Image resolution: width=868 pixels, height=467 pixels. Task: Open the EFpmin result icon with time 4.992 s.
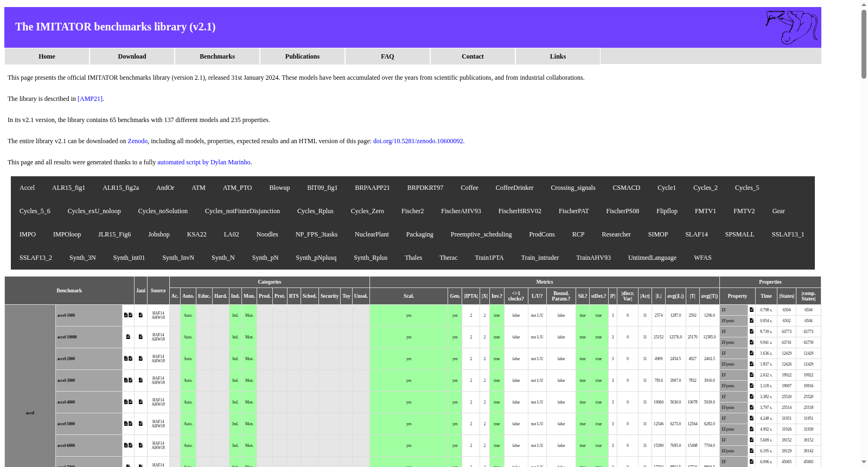(751, 429)
